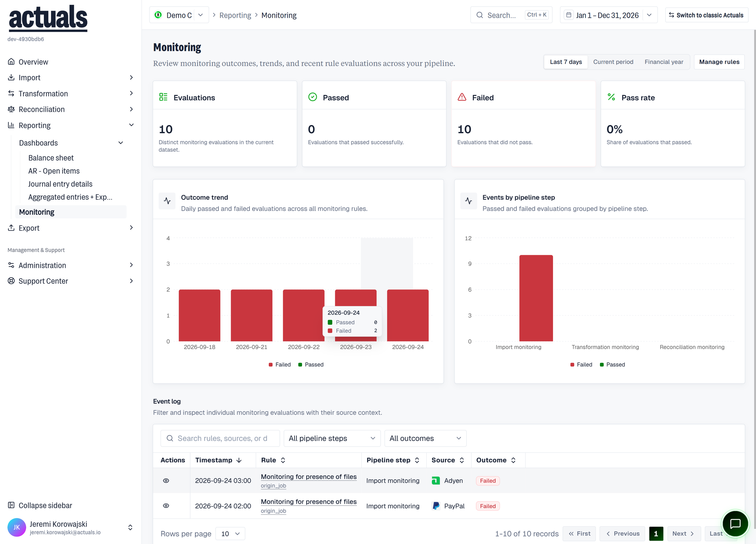
Task: Click the Outcome trend activity icon
Action: (x=167, y=201)
